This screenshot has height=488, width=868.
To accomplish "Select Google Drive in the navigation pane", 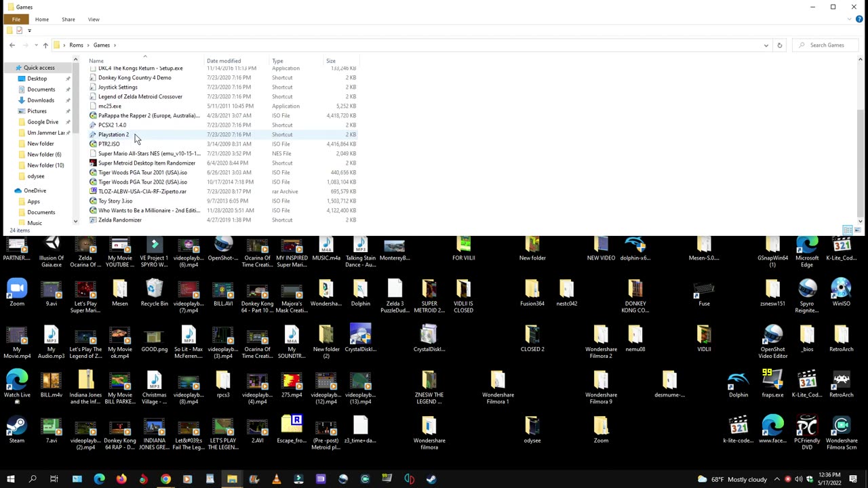I will tap(43, 122).
